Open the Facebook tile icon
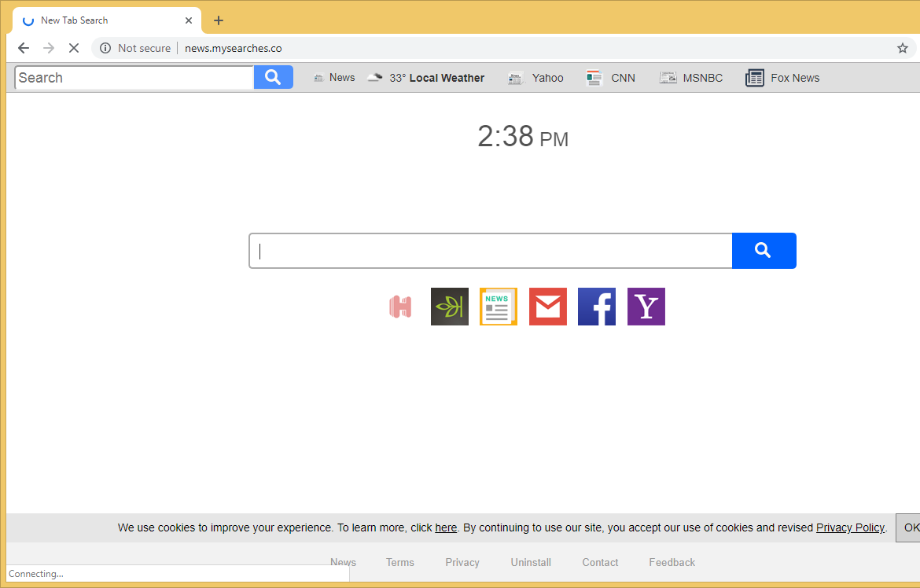The height and width of the screenshot is (588, 920). 597,307
